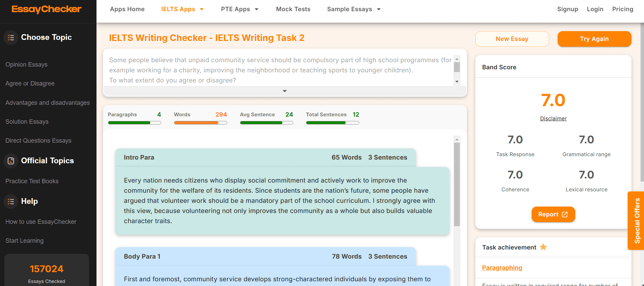Click the Choose Topic list icon
This screenshot has height=286, width=644.
pyautogui.click(x=11, y=38)
